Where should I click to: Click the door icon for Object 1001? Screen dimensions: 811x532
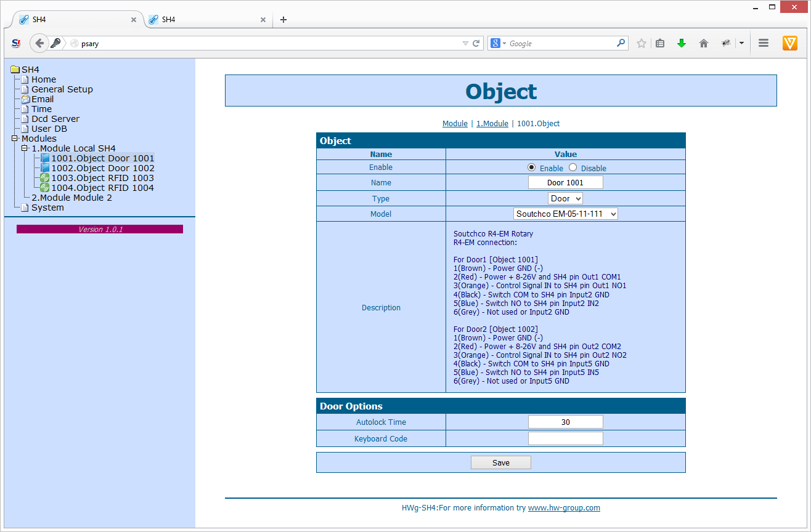click(x=45, y=158)
